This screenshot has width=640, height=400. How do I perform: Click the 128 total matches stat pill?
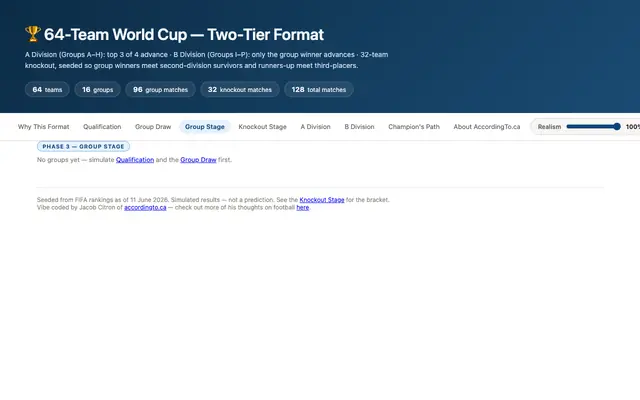[319, 89]
